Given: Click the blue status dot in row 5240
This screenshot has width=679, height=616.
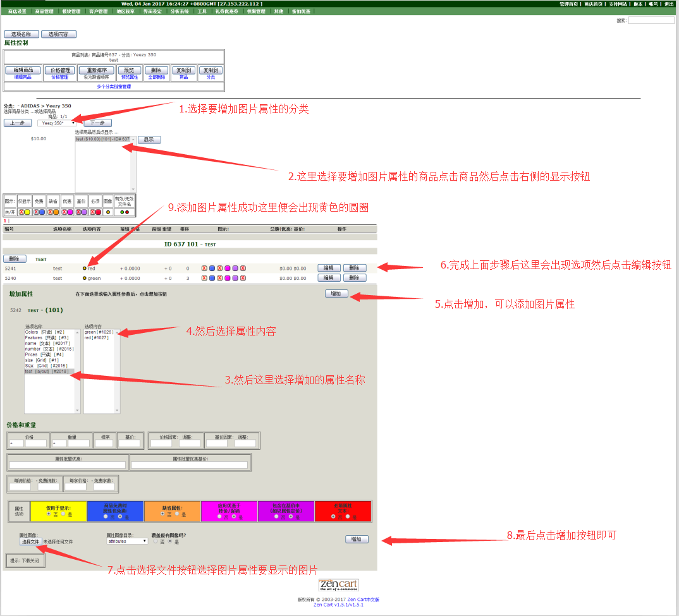Looking at the screenshot, I should 212,278.
